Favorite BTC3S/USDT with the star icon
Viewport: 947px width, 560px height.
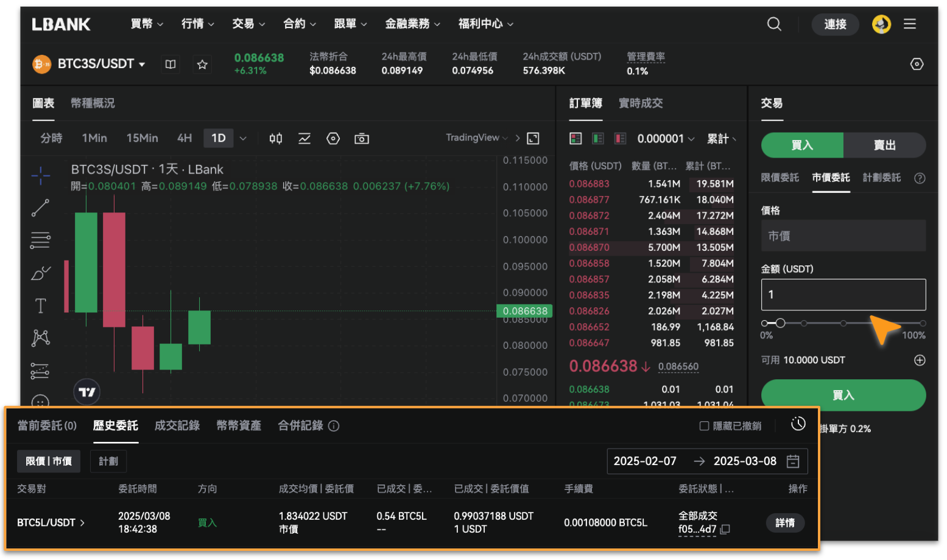click(202, 64)
